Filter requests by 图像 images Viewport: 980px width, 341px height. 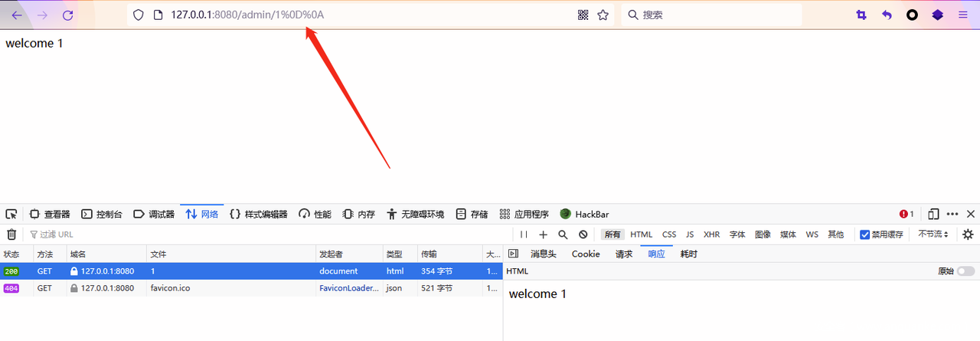(x=763, y=234)
